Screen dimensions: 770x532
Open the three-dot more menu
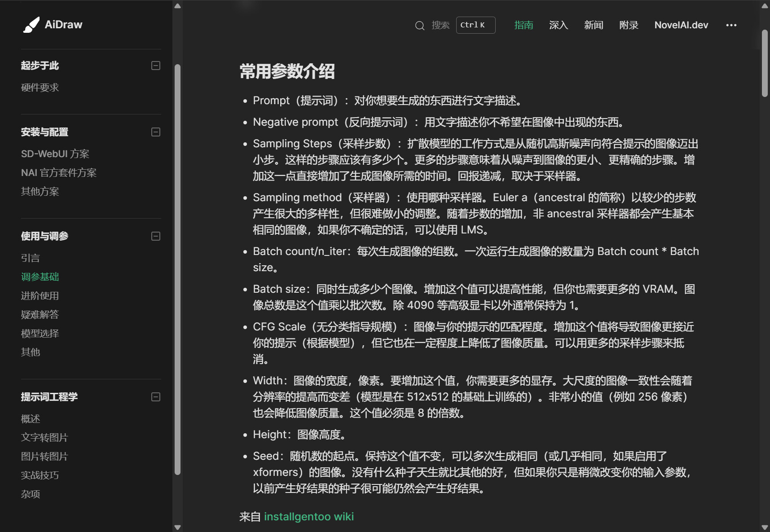tap(731, 25)
